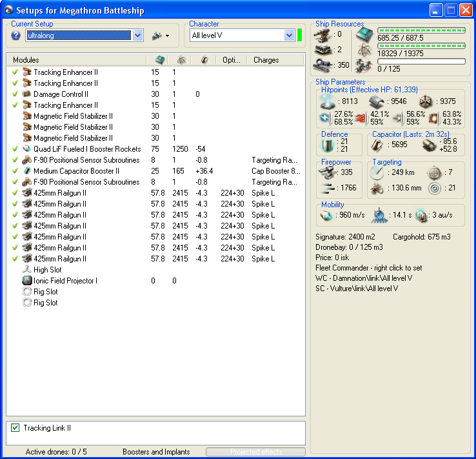Click the Medium Capacitor Booster II icon

pyautogui.click(x=27, y=170)
